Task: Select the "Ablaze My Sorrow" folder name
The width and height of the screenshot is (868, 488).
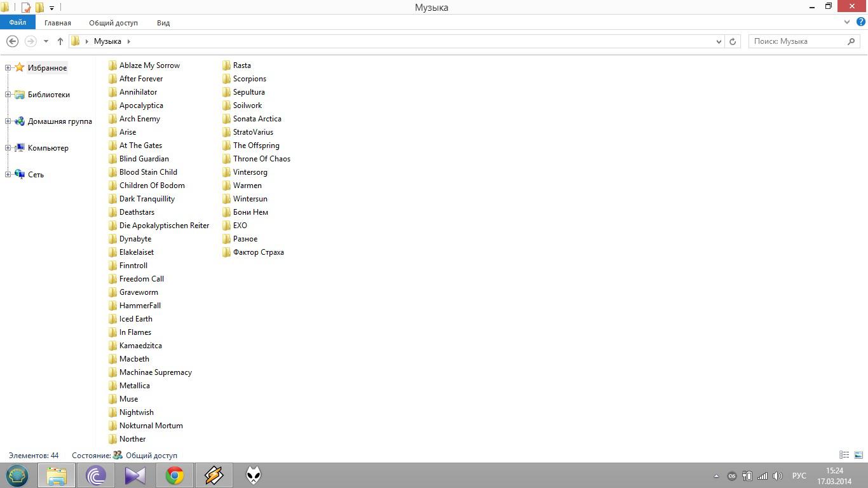Action: (149, 65)
